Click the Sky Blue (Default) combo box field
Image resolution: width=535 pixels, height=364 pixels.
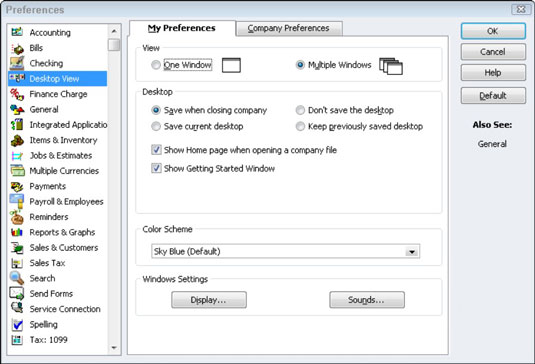pos(285,251)
